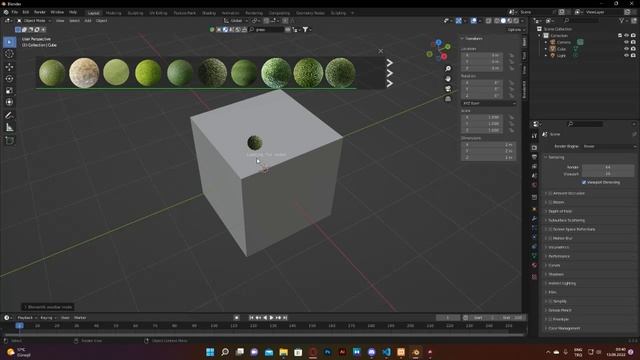
Task: Click the outliner filter funnel icon
Action: click(x=622, y=20)
